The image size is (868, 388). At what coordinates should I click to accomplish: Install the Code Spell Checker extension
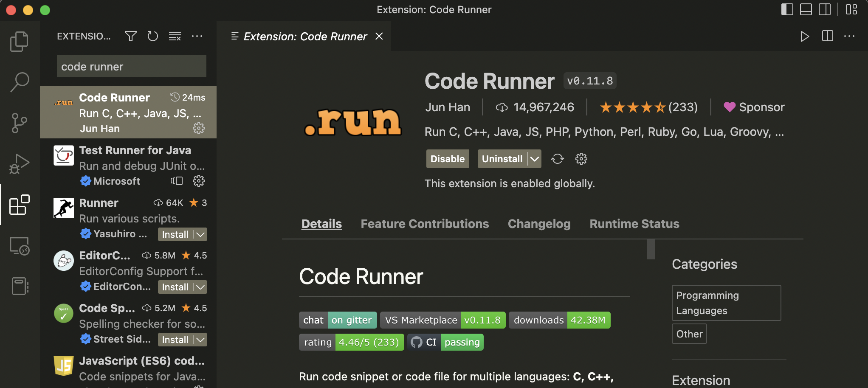tap(175, 340)
